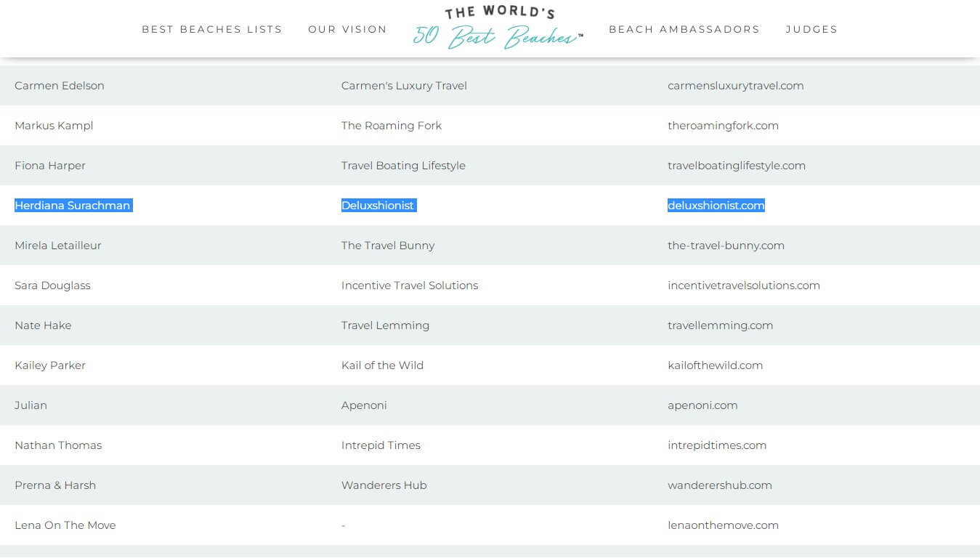The image size is (980, 558).
Task: Click travellemming.com website text
Action: (720, 325)
